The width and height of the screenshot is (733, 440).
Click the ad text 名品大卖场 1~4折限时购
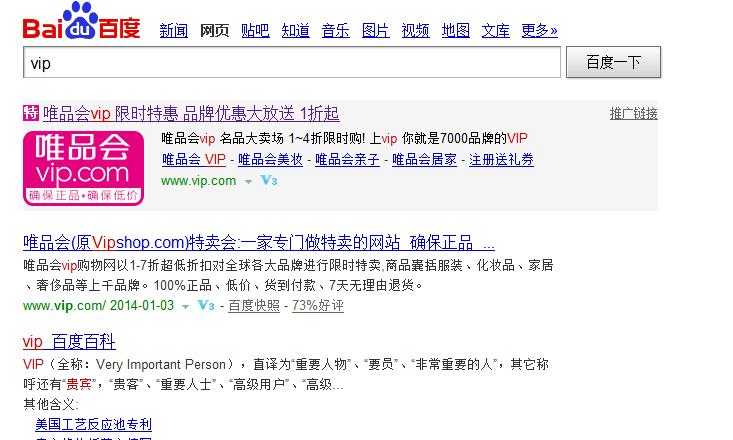tap(293, 138)
